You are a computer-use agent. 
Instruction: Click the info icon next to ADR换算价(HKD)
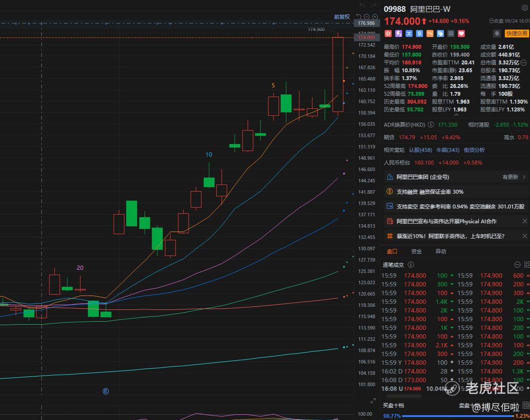(x=431, y=124)
